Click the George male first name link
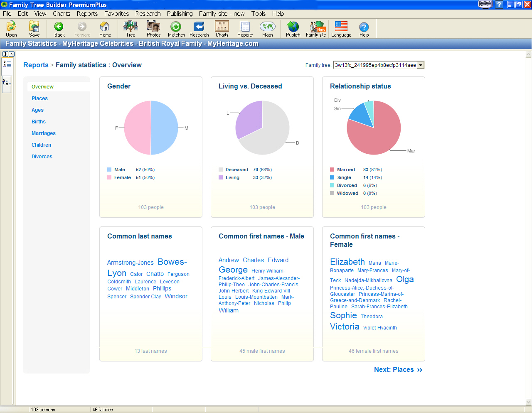 click(233, 270)
